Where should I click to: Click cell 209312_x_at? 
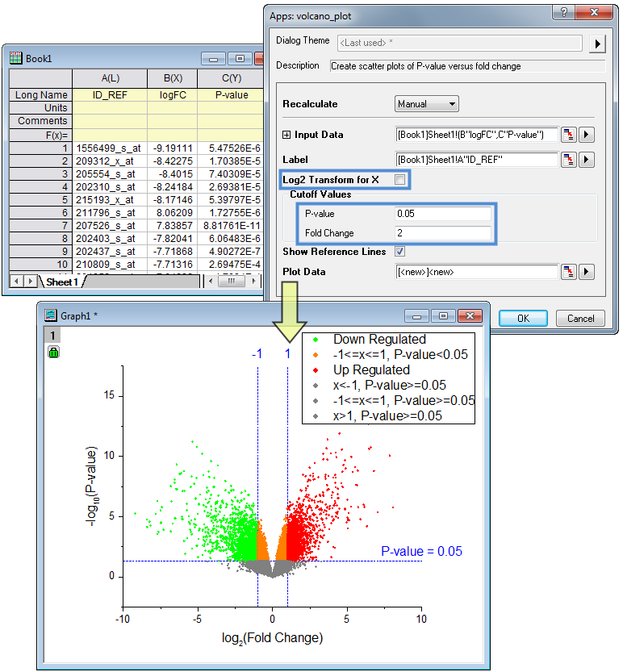110,161
